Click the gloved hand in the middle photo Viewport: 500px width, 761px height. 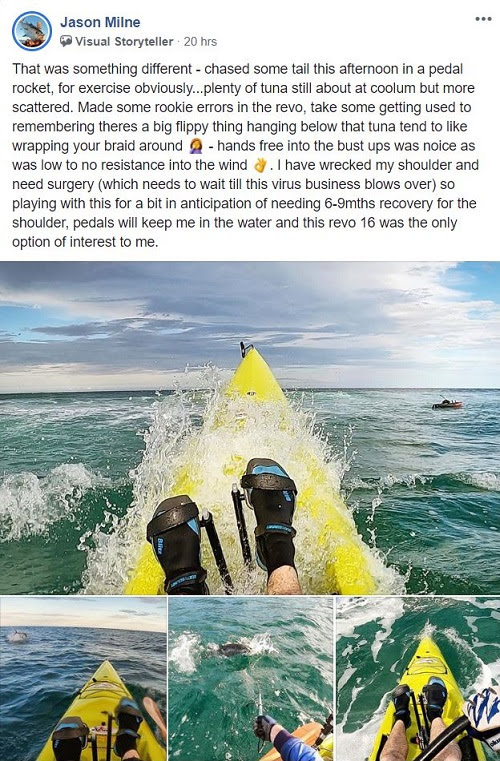point(265,728)
